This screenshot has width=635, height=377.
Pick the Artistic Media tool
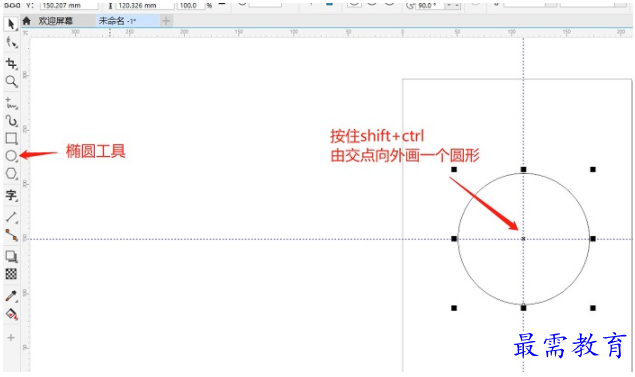(x=11, y=121)
